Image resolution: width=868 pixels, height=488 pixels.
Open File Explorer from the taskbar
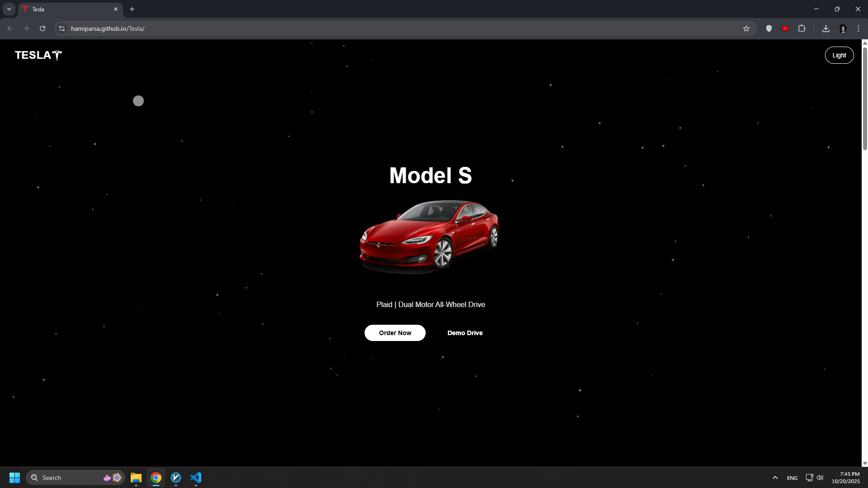pos(136,478)
